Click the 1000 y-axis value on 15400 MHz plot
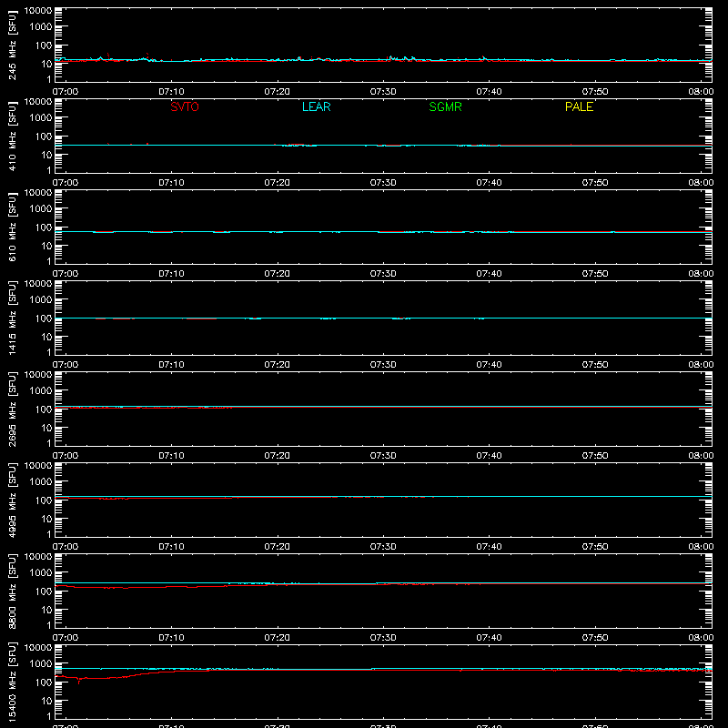 41,664
